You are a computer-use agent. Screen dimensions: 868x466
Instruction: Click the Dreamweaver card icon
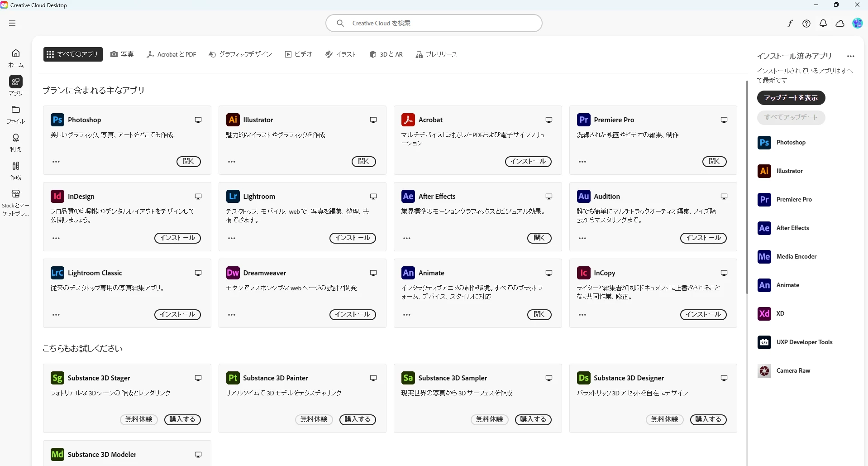coord(233,273)
